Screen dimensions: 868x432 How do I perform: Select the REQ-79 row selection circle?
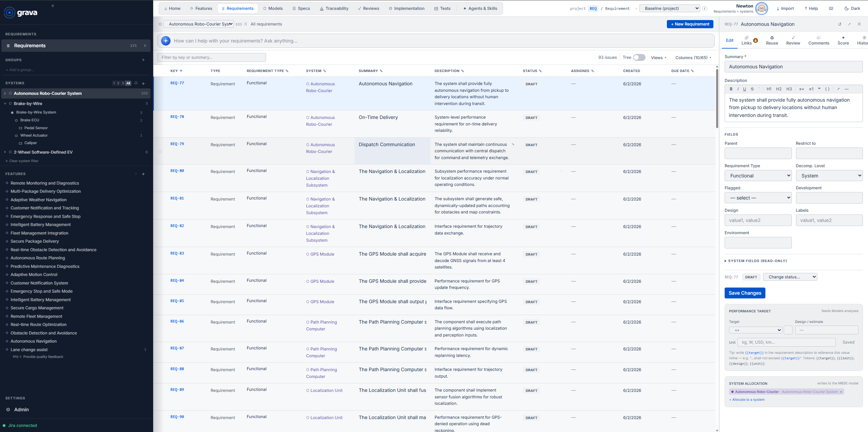coord(160,151)
